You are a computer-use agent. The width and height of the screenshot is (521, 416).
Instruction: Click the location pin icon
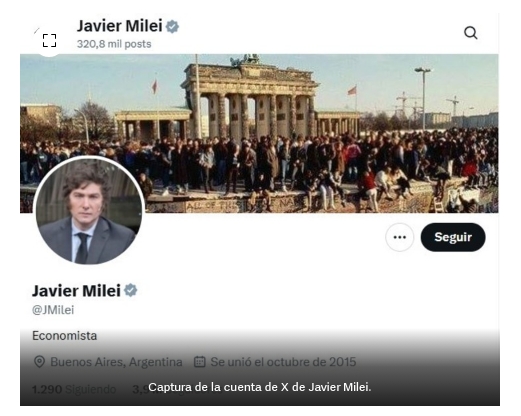point(39,361)
